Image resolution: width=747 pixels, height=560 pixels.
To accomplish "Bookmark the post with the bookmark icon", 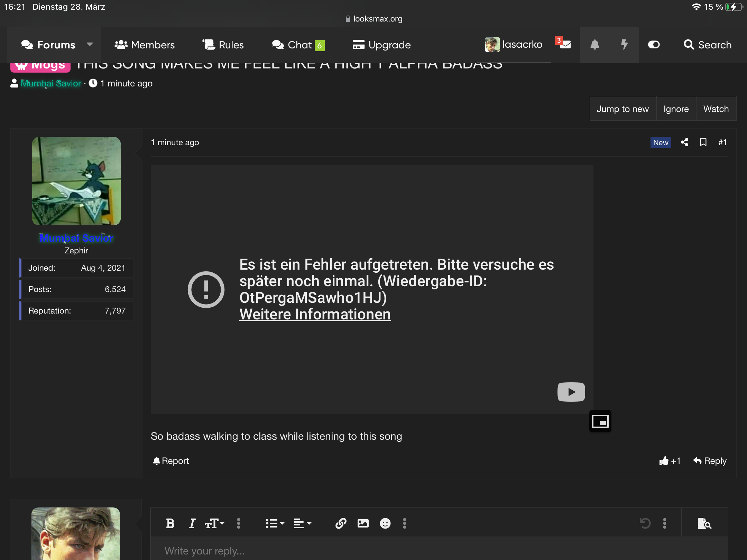I will (x=703, y=142).
